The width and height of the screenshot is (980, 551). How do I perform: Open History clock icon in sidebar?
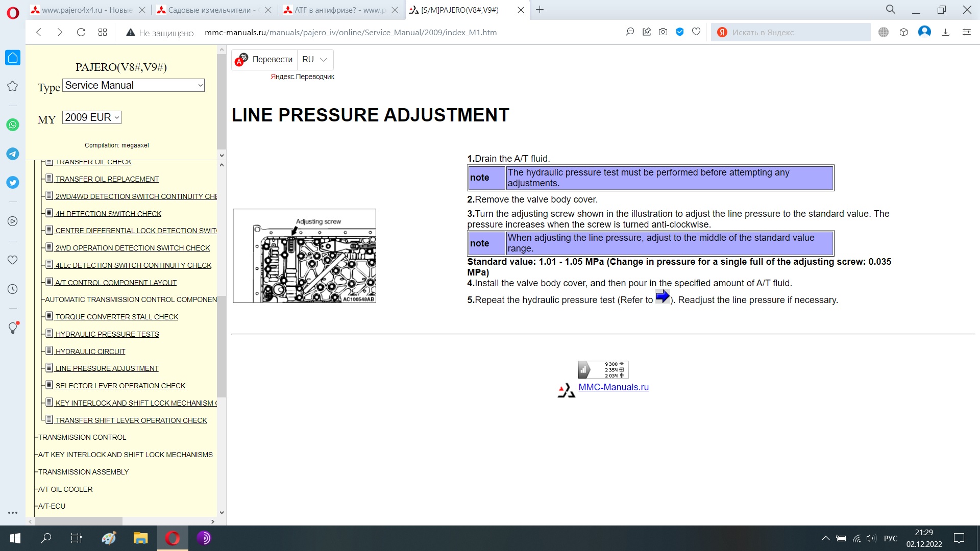pos(13,289)
